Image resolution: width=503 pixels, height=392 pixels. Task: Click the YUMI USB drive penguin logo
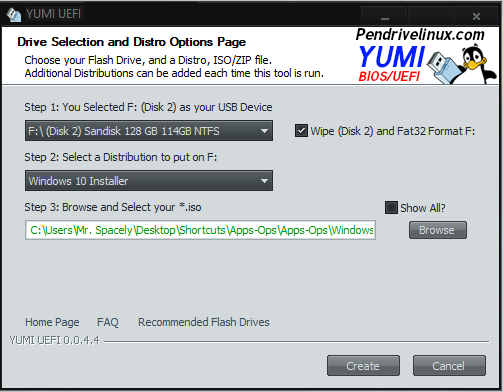coord(462,65)
